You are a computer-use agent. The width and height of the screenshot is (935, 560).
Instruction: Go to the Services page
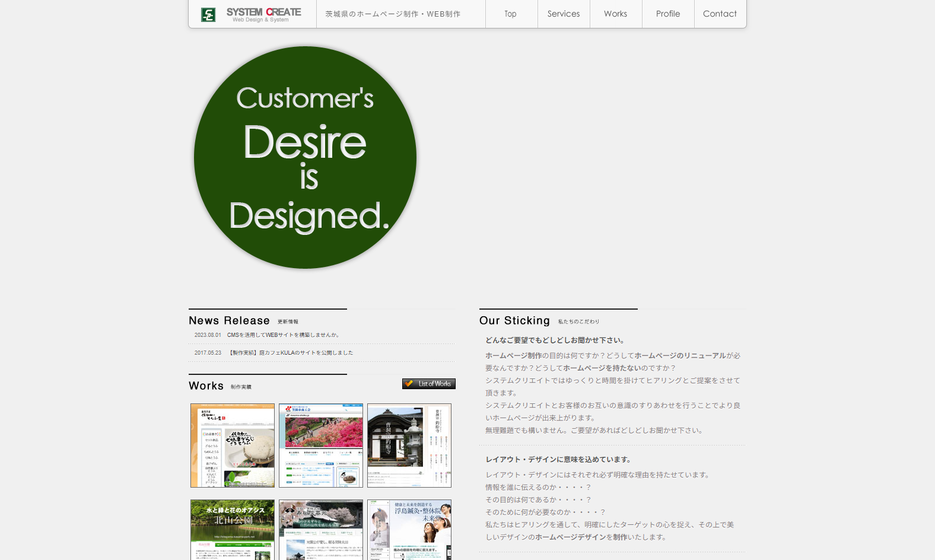pos(563,14)
